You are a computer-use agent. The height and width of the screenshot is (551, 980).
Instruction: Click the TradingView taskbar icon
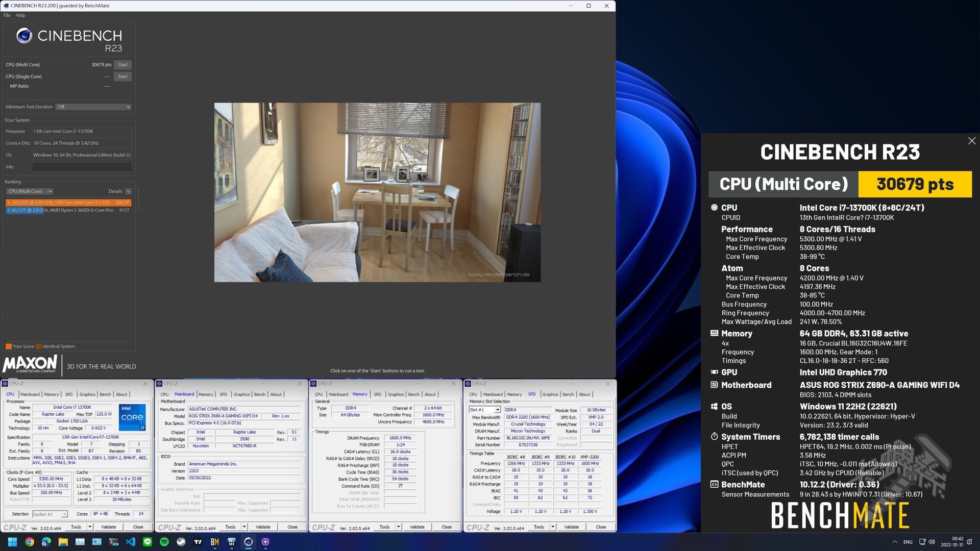point(198,542)
